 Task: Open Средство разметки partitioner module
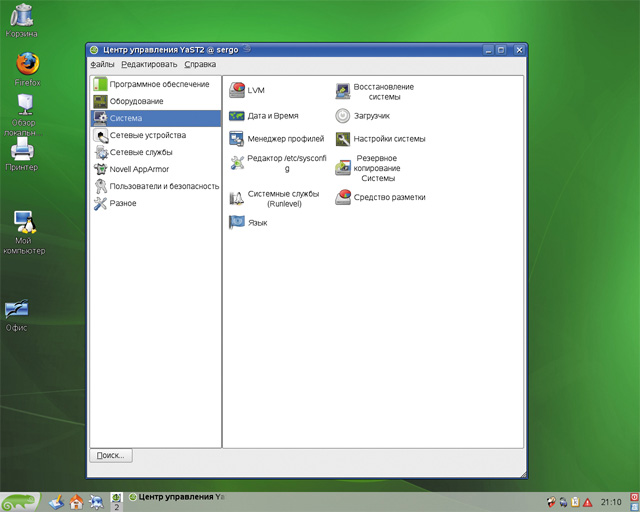pos(380,197)
